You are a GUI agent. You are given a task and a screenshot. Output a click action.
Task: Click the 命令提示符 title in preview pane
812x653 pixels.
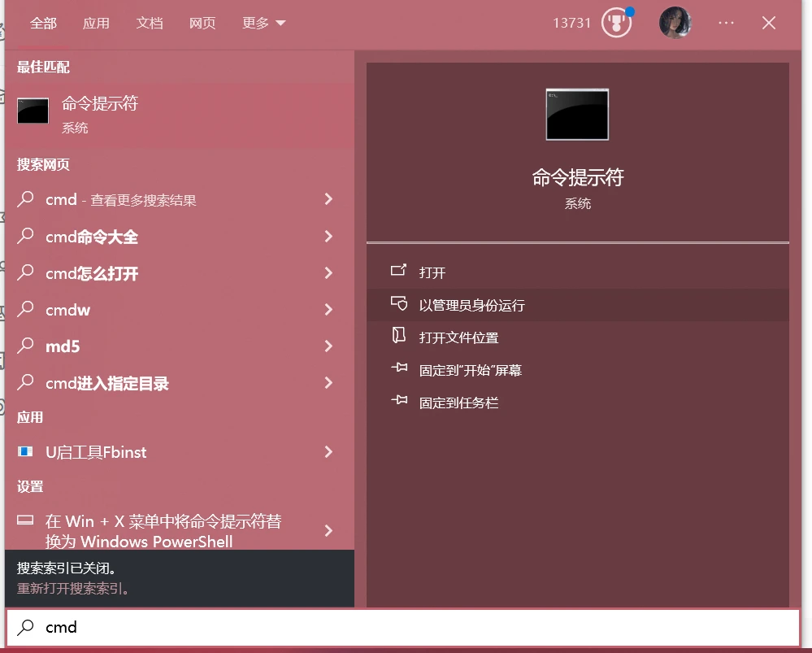pyautogui.click(x=577, y=177)
